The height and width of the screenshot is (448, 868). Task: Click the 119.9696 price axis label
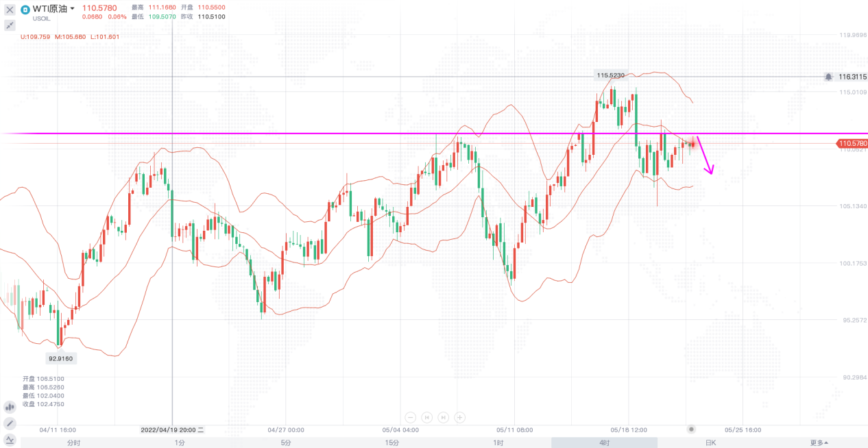853,34
